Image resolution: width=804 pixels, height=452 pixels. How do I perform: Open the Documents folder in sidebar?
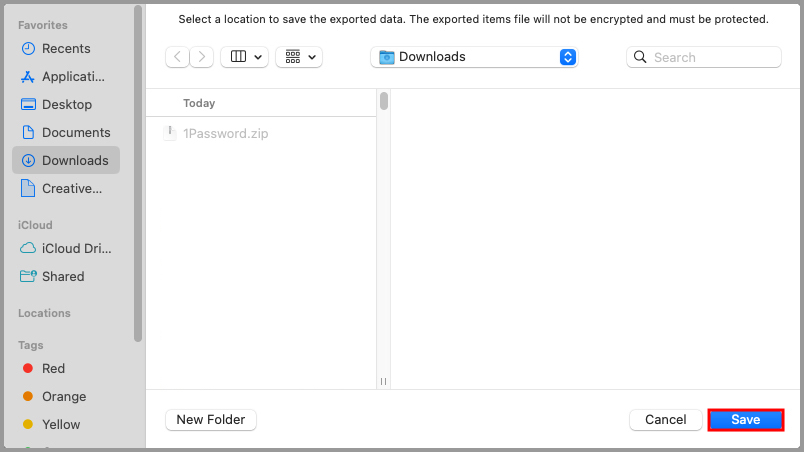75,132
